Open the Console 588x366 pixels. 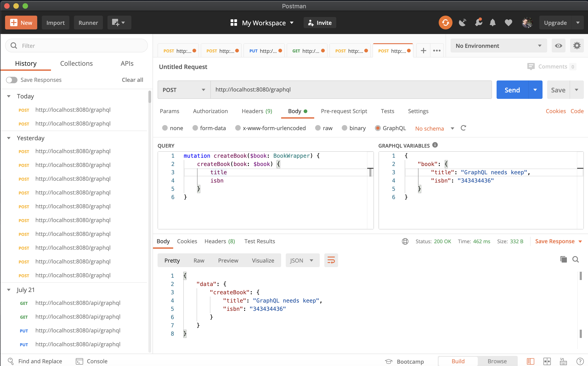[x=92, y=361]
